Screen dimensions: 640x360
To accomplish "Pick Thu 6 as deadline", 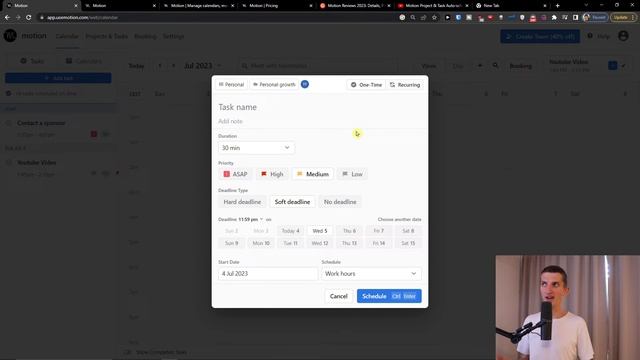I will (x=349, y=231).
